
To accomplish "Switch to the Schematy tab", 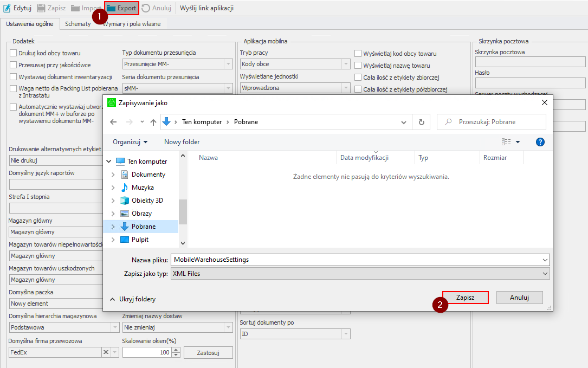I will (77, 24).
